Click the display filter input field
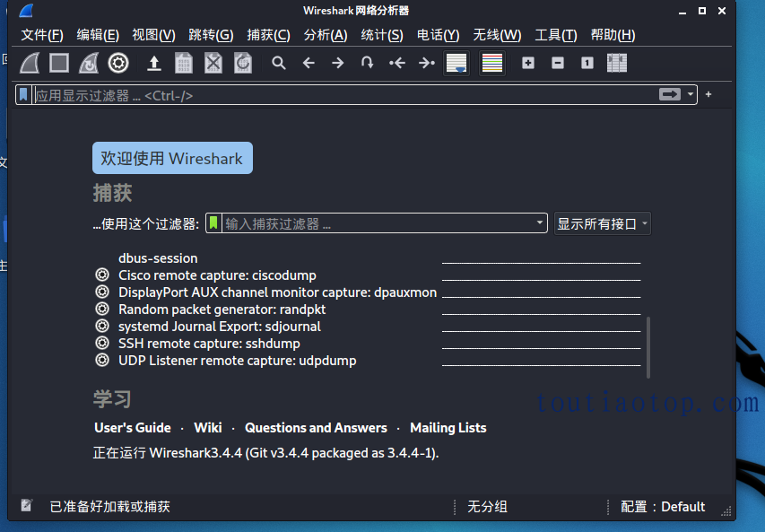The height and width of the screenshot is (532, 765). coord(344,95)
